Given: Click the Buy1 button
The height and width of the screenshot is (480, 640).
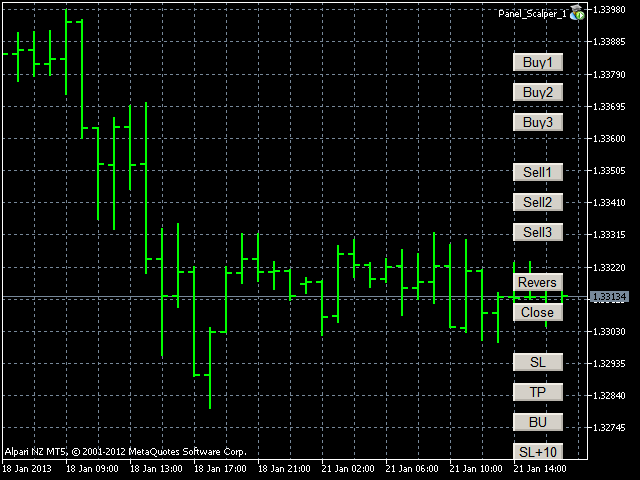Looking at the screenshot, I should point(538,62).
